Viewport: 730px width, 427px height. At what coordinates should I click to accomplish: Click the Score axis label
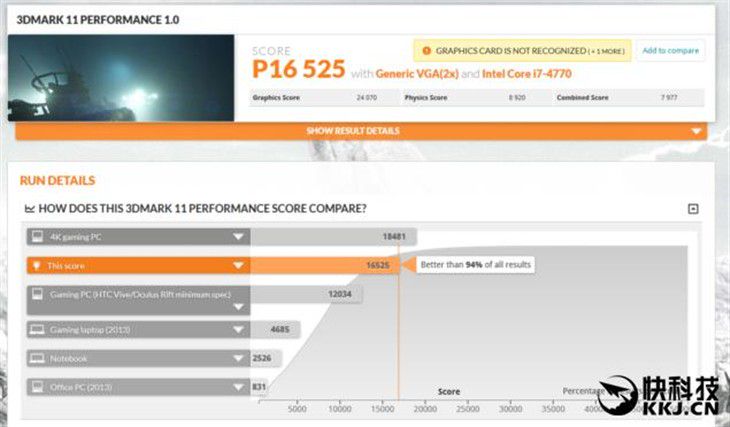tap(449, 392)
